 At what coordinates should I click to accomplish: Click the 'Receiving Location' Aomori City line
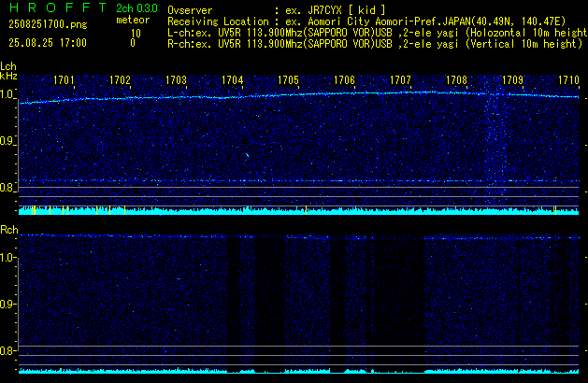click(x=366, y=21)
